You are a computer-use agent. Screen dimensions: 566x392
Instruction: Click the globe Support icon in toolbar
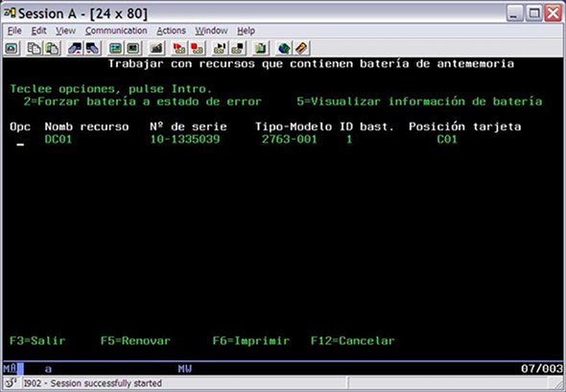click(284, 48)
